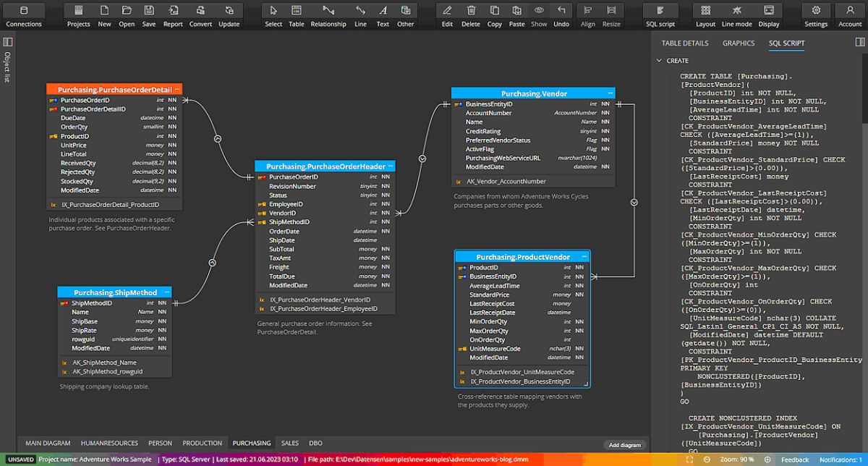The width and height of the screenshot is (868, 466).
Task: Toggle the right side panel icon
Action: (859, 43)
